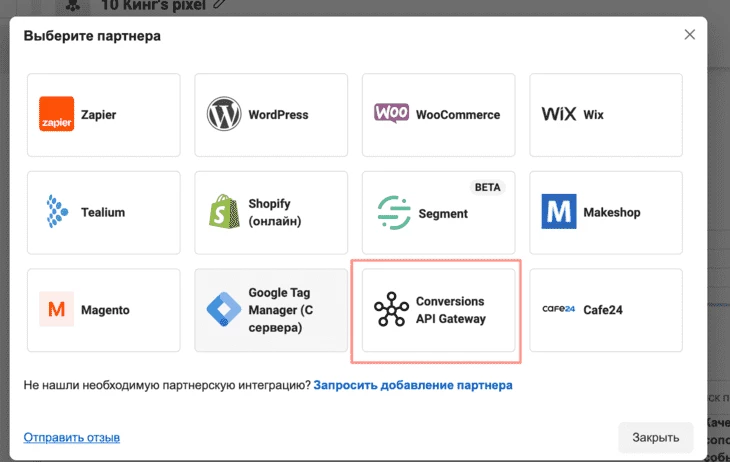The width and height of the screenshot is (730, 462).
Task: Click the Makeshop blue M logo
Action: pos(559,211)
